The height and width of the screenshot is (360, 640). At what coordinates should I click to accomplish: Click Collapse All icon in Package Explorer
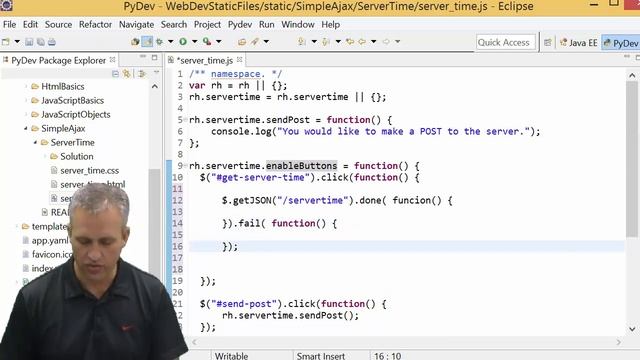click(115, 74)
